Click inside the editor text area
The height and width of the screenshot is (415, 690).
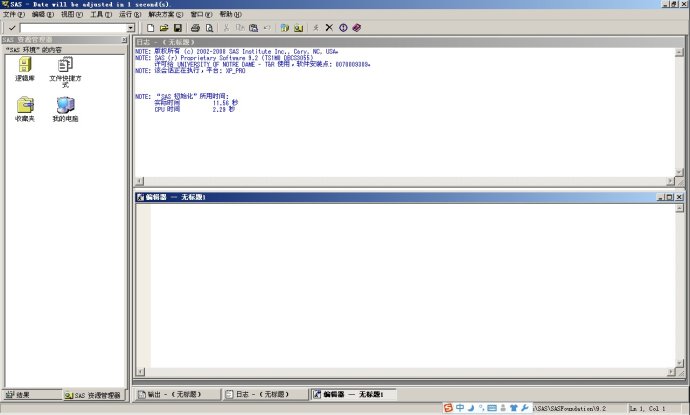tap(413, 285)
